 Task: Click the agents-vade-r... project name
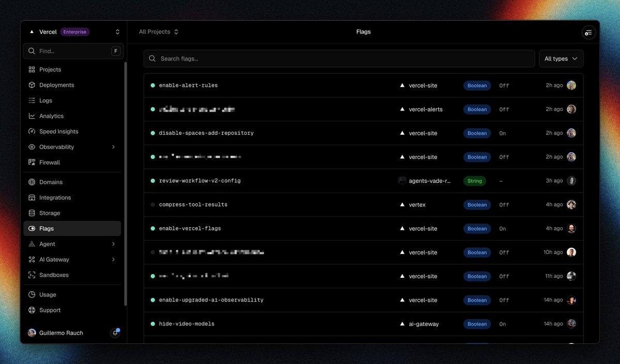(x=430, y=181)
